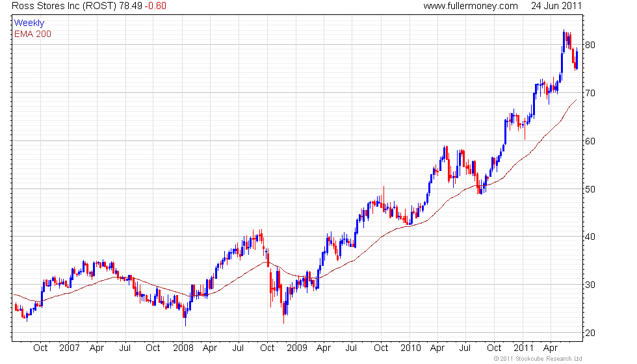This screenshot has height=364, width=637.
Task: Click the Apr label after 2011
Action: 551,348
